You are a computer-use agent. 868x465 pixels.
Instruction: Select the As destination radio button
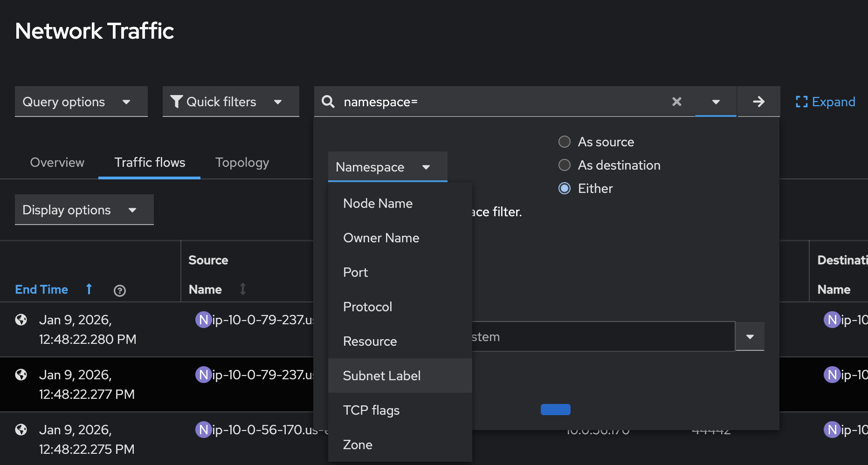(x=565, y=165)
